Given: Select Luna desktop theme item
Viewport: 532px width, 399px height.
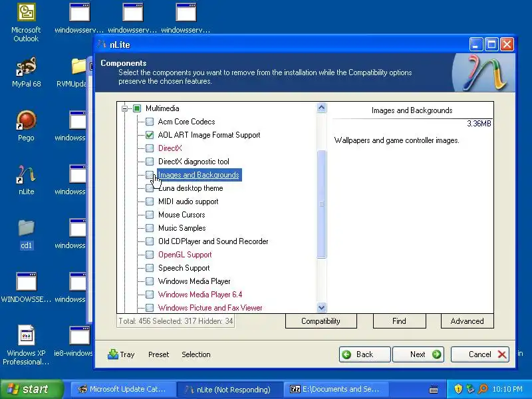Looking at the screenshot, I should click(190, 188).
